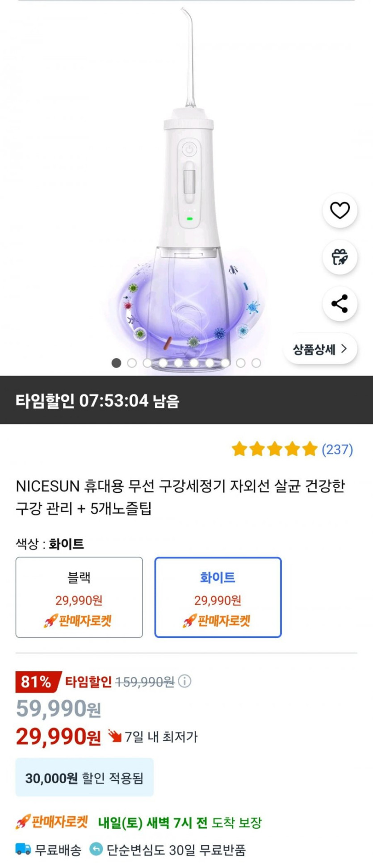Tap the red lowest-price arrow icon

tap(115, 737)
